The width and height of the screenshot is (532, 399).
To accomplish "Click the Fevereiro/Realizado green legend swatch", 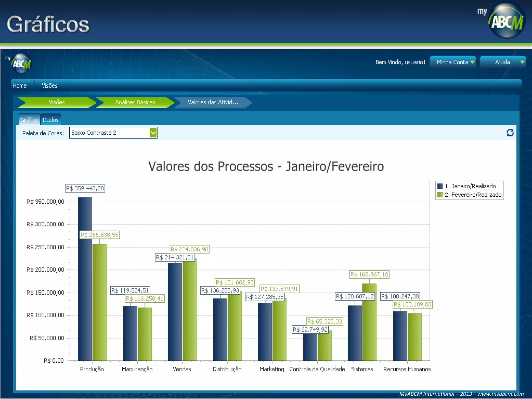I will click(440, 195).
